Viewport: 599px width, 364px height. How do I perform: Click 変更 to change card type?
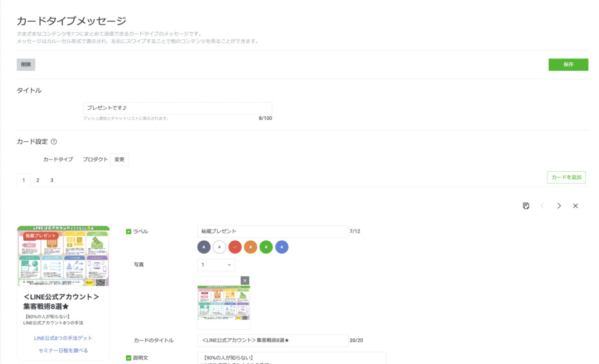coord(119,160)
